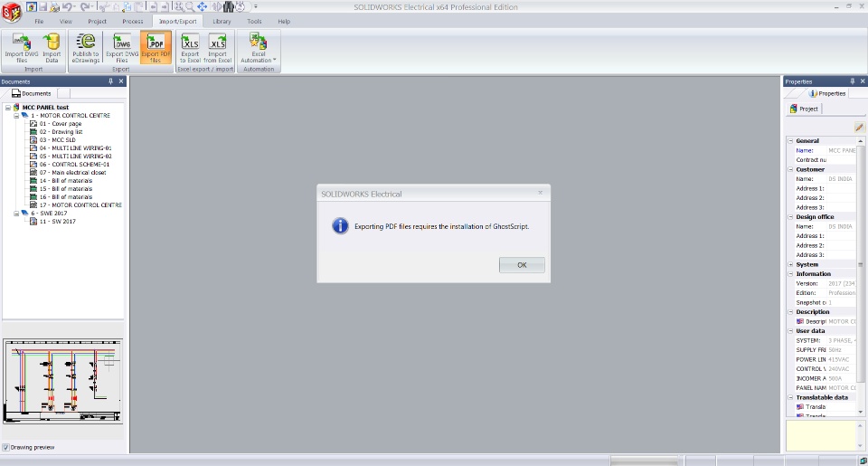Open the quick access toolbar customize arrow

tap(256, 7)
